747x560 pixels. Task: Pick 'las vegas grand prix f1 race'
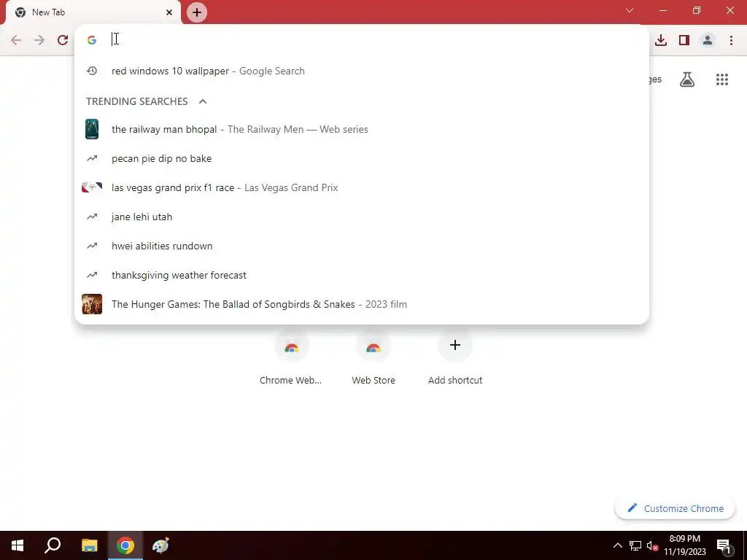(362, 187)
